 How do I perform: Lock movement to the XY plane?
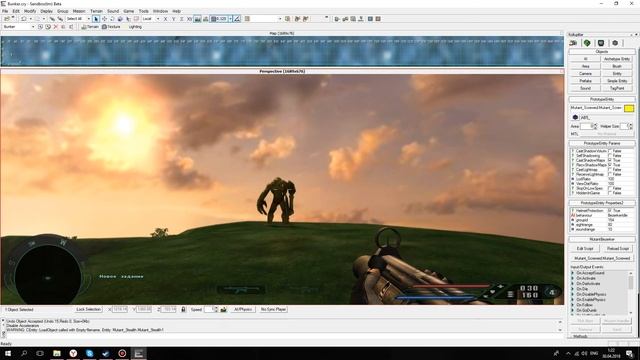click(x=189, y=19)
